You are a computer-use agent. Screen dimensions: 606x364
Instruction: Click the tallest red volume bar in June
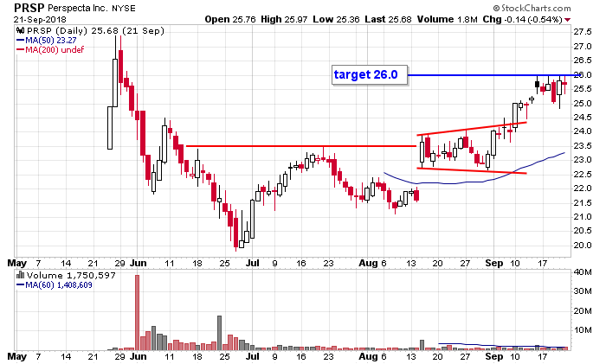(x=137, y=312)
